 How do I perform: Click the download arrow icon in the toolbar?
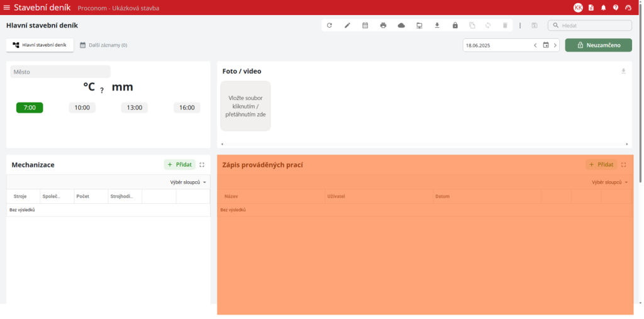click(x=437, y=26)
